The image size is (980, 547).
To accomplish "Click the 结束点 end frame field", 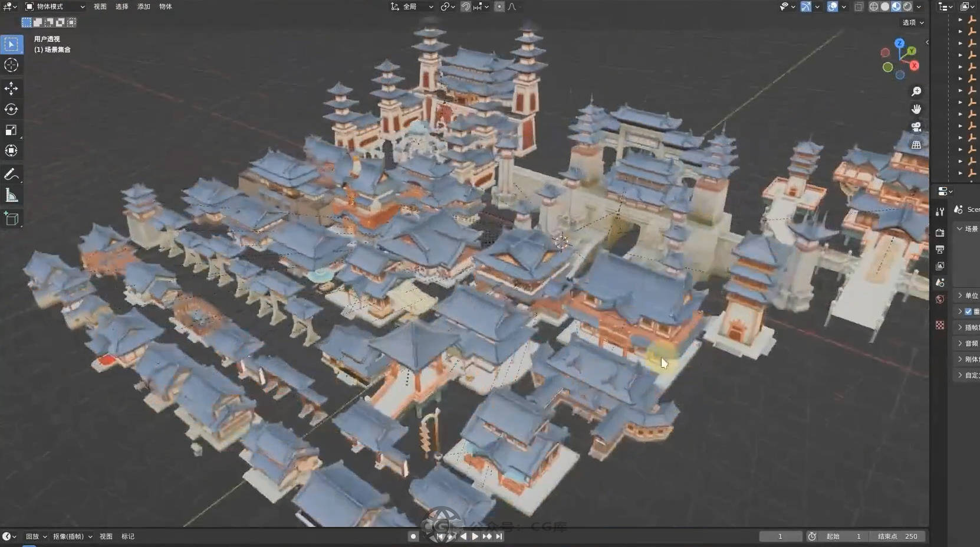I will (x=897, y=536).
